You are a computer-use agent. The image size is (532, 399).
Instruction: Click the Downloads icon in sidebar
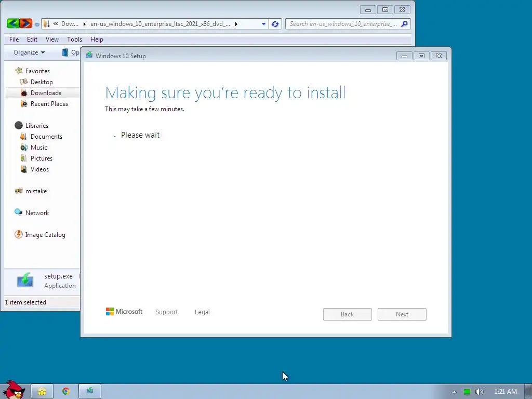click(24, 92)
